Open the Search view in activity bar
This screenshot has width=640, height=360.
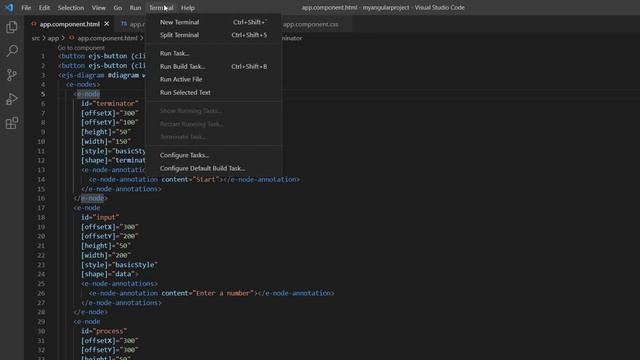12,51
